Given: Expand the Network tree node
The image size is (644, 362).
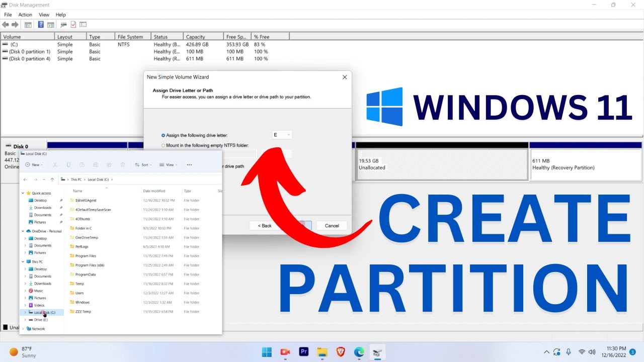Looking at the screenshot, I should point(23,329).
